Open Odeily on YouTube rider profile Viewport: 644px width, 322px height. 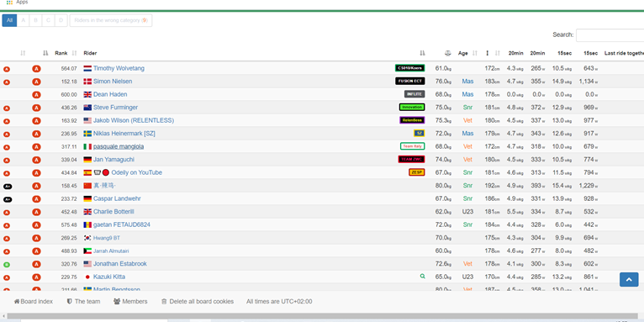point(137,172)
